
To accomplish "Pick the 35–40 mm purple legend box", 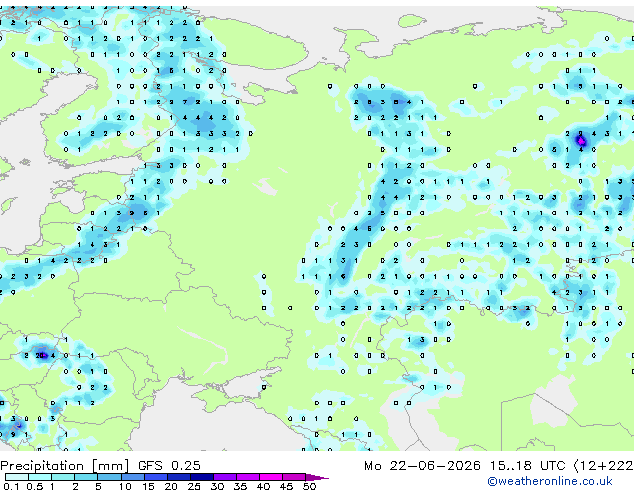I will (247, 477).
